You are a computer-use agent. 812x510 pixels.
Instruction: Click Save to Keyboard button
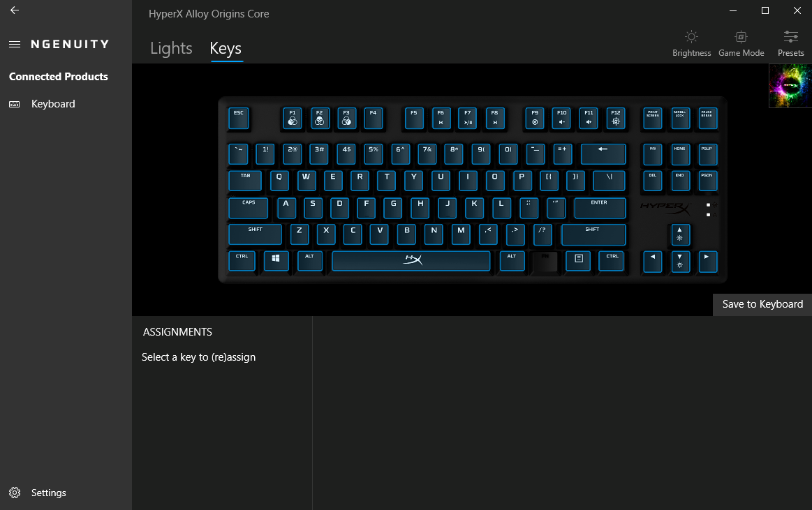(x=762, y=304)
